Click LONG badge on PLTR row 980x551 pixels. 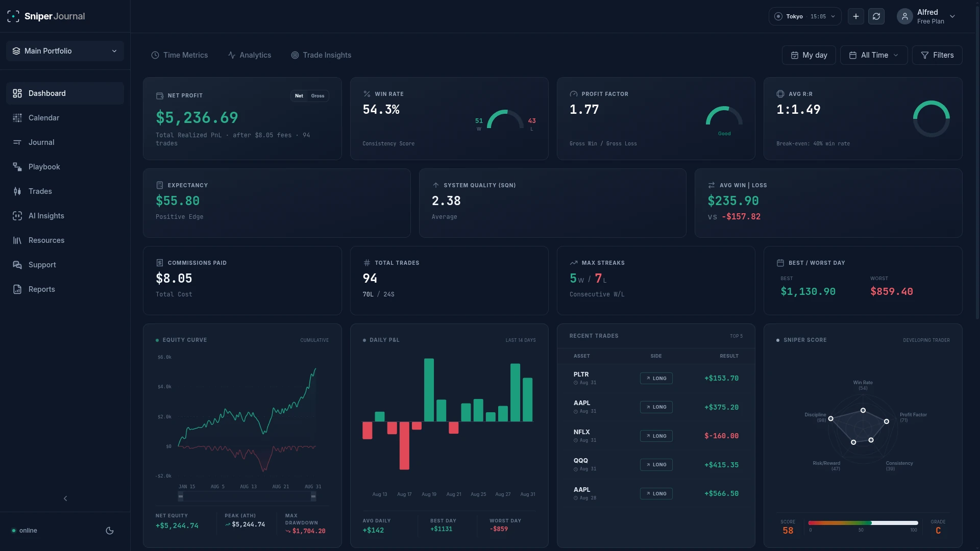(x=656, y=379)
